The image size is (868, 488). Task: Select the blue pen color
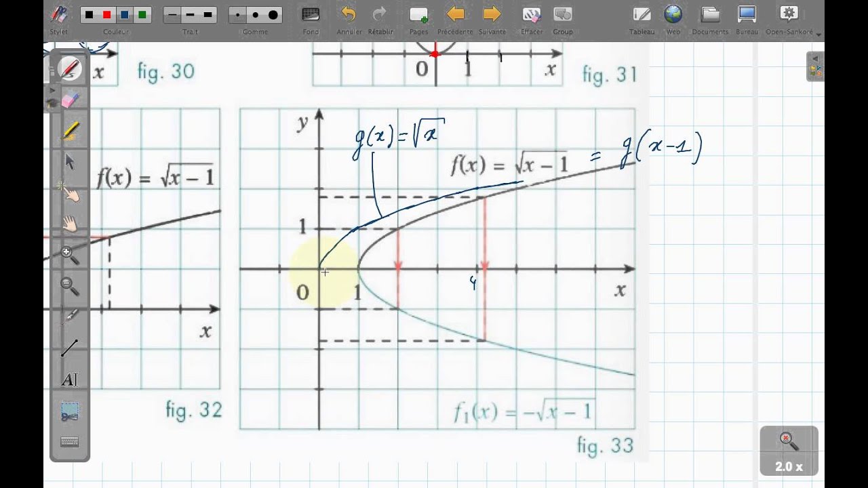(124, 15)
